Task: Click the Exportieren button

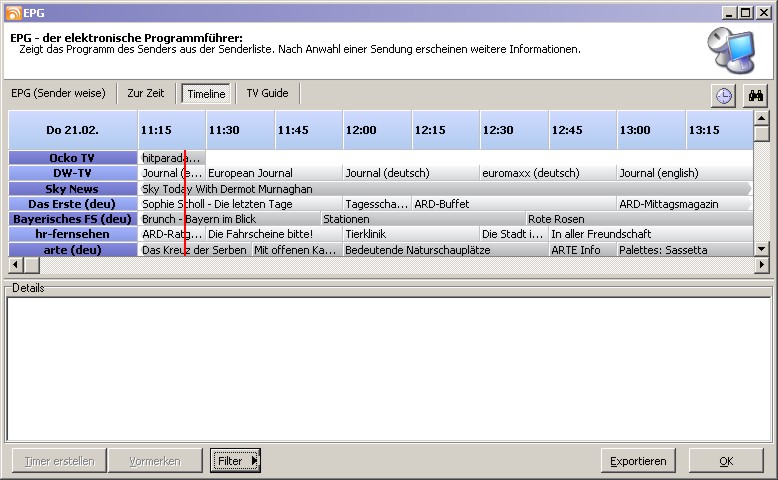Action: [x=638, y=461]
